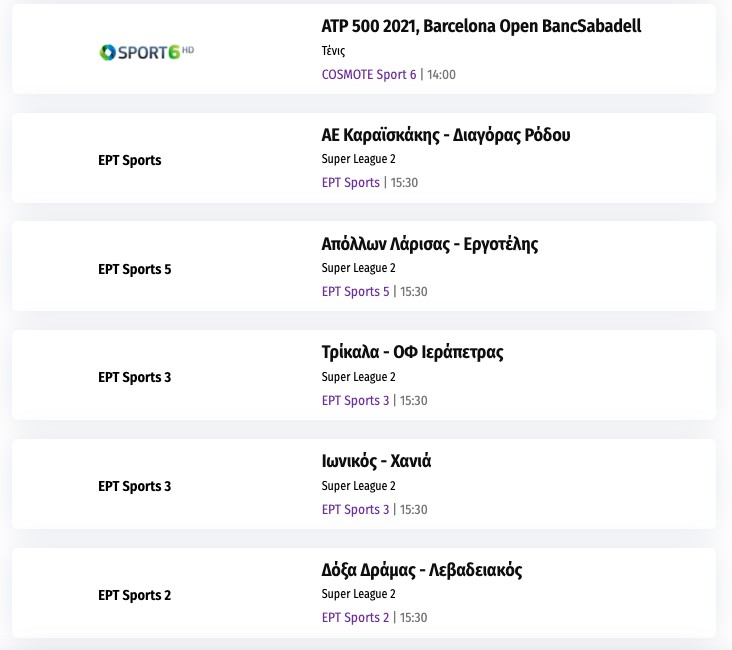This screenshot has height=650, width=732.
Task: Click purple EPT Sports 3 link under Τρίκαλα
Action: (355, 401)
